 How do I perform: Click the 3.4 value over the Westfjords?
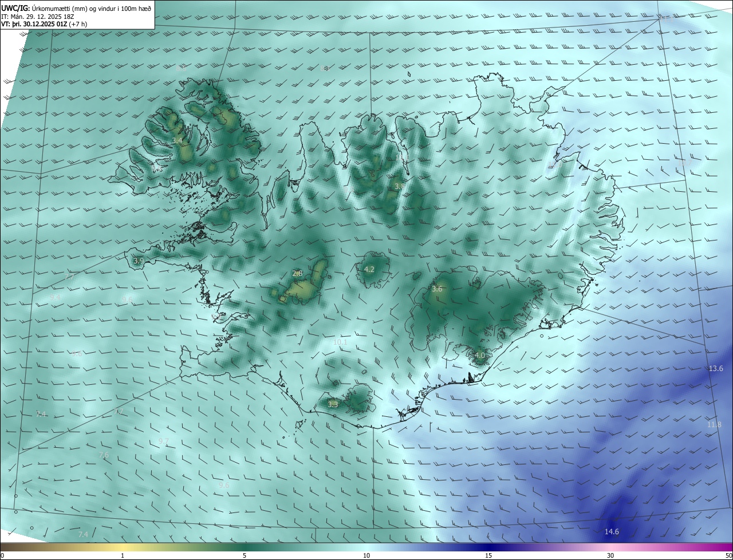tap(178, 141)
